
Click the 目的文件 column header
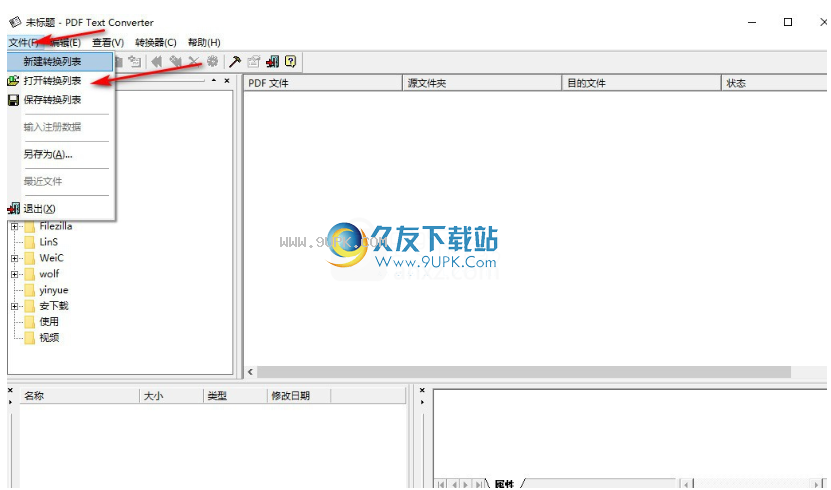pos(641,83)
